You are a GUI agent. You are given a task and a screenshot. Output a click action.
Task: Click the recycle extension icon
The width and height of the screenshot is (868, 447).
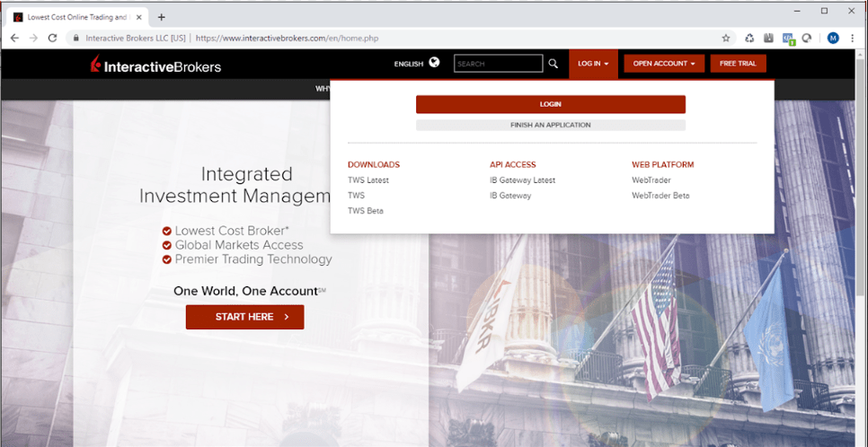click(x=749, y=39)
